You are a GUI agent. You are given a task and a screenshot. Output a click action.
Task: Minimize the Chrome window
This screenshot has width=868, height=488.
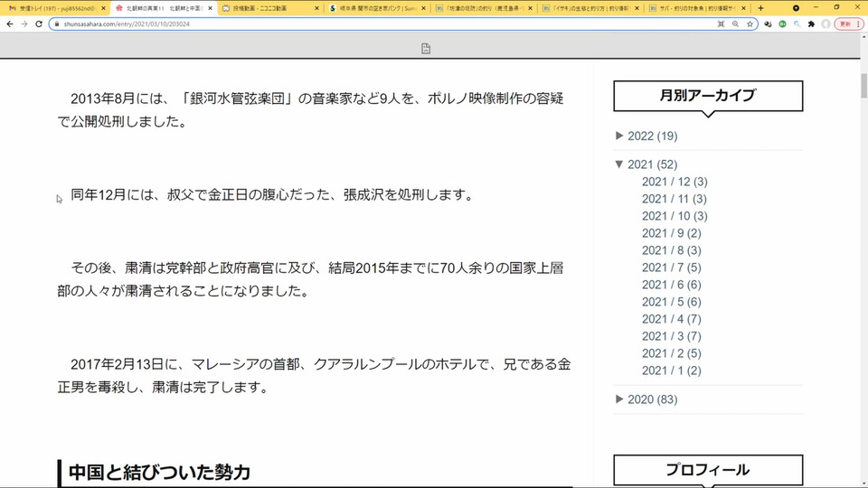(816, 8)
